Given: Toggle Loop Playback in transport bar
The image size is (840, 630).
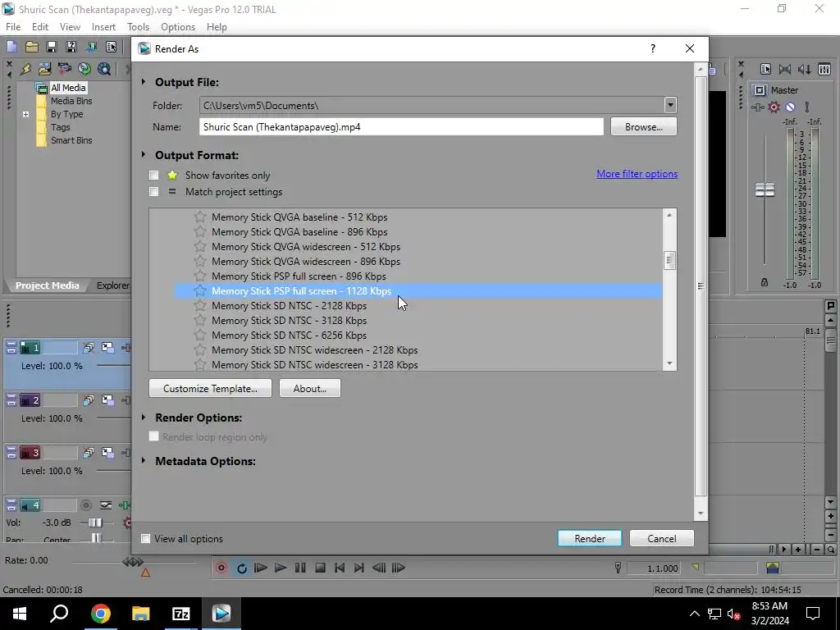Looking at the screenshot, I should (x=242, y=568).
